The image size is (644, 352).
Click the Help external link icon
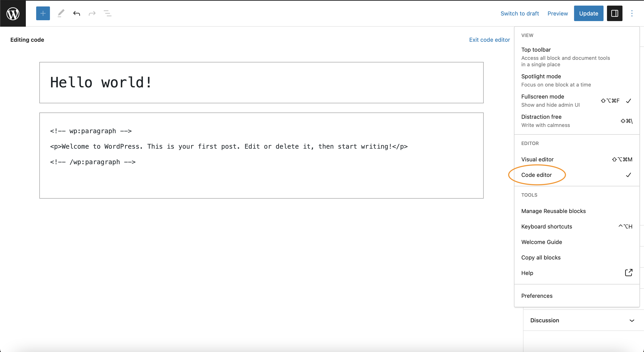coord(629,273)
